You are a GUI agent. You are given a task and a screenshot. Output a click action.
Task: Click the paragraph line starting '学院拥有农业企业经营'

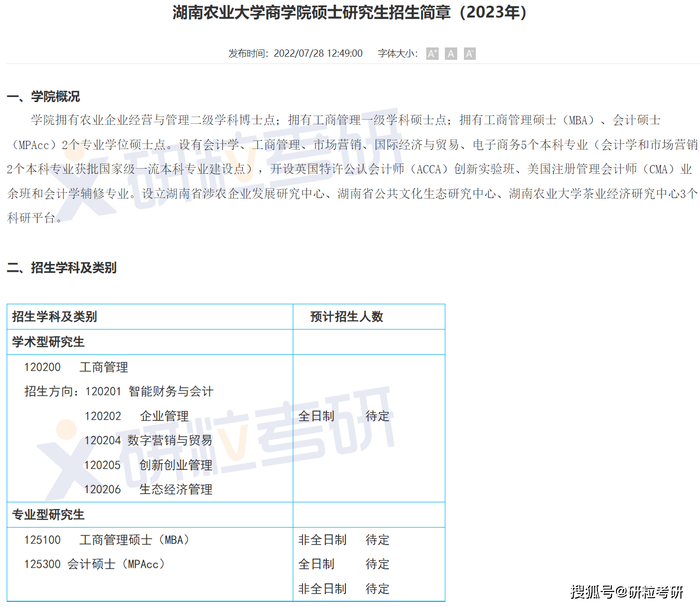click(346, 120)
